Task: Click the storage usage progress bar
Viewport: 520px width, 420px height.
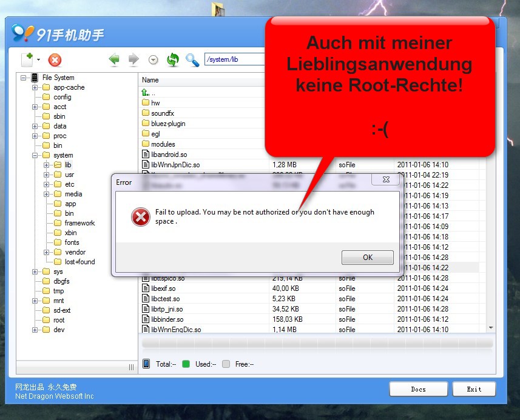Action: pos(317,343)
